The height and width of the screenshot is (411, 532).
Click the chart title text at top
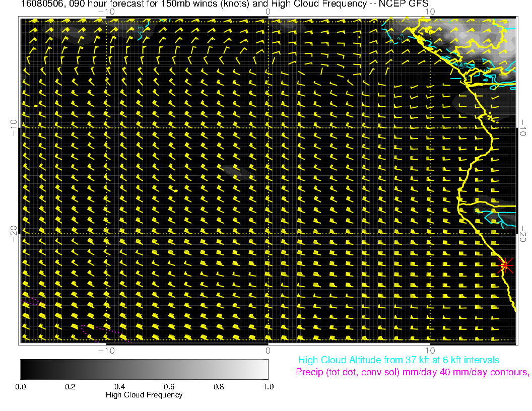(x=225, y=4)
